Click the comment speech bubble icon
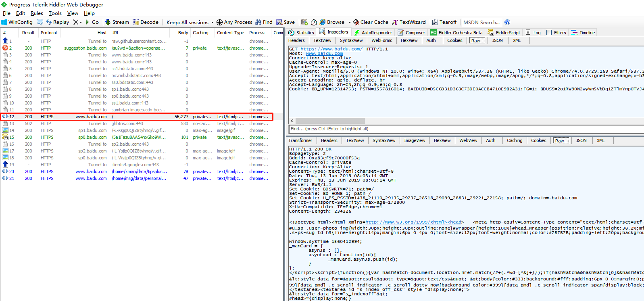Image resolution: width=644 pixels, height=301 pixels. point(40,22)
